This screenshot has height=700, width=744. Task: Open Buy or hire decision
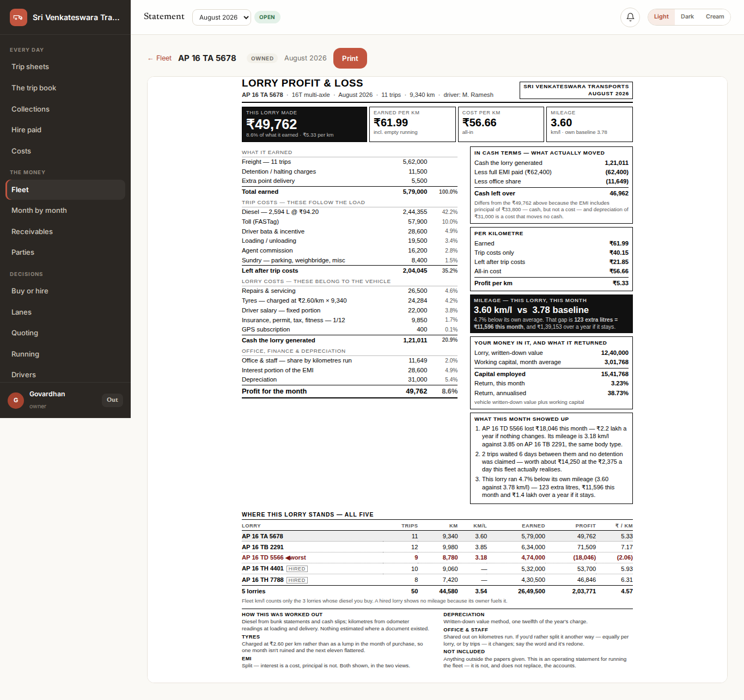(65, 291)
